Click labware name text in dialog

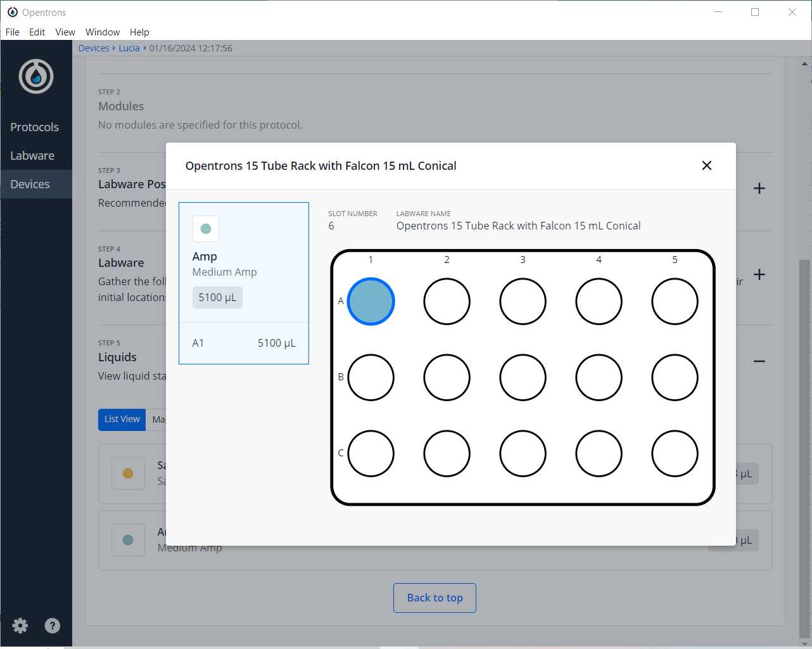pos(519,226)
